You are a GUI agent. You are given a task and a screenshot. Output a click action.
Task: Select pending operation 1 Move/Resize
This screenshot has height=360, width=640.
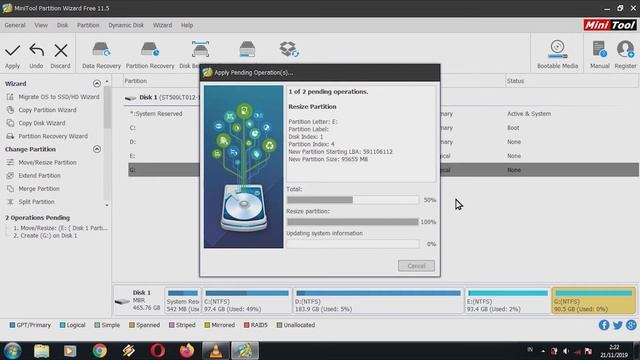coord(60,228)
